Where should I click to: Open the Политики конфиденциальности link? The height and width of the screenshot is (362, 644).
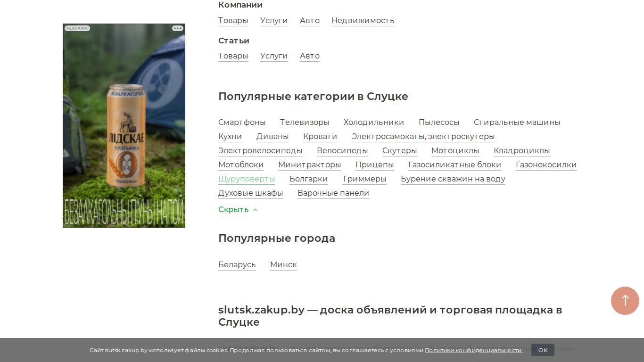474,350
